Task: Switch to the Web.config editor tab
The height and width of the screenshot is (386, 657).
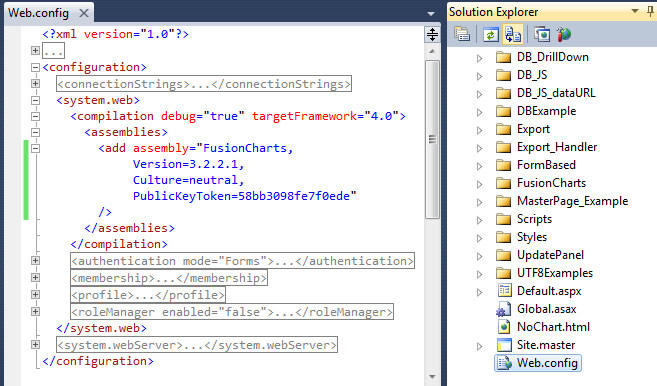Action: (39, 13)
